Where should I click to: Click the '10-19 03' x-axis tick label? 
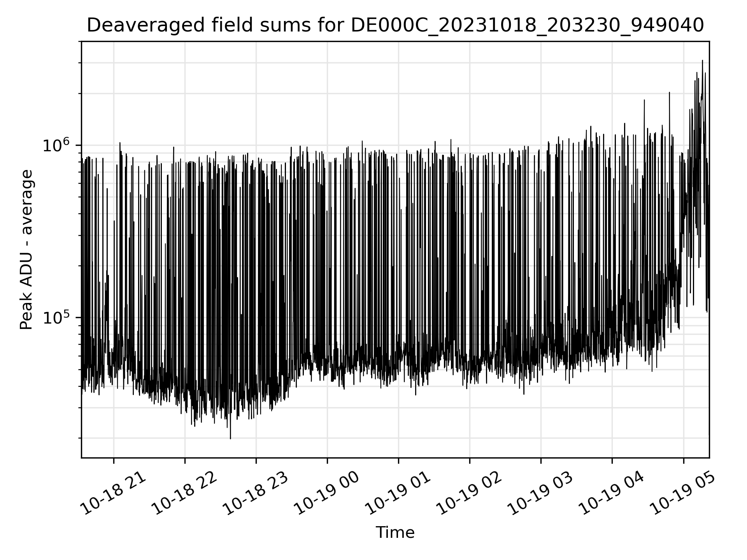540,493
